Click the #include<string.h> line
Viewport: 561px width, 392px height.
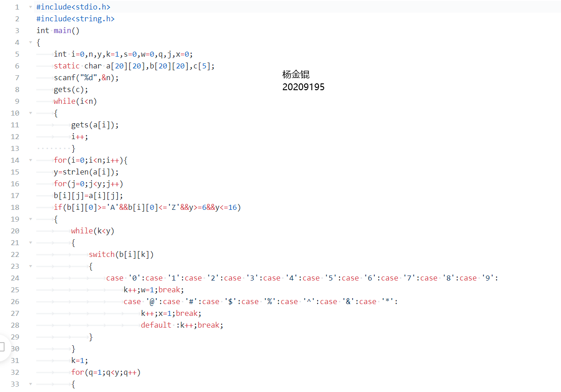click(x=75, y=19)
